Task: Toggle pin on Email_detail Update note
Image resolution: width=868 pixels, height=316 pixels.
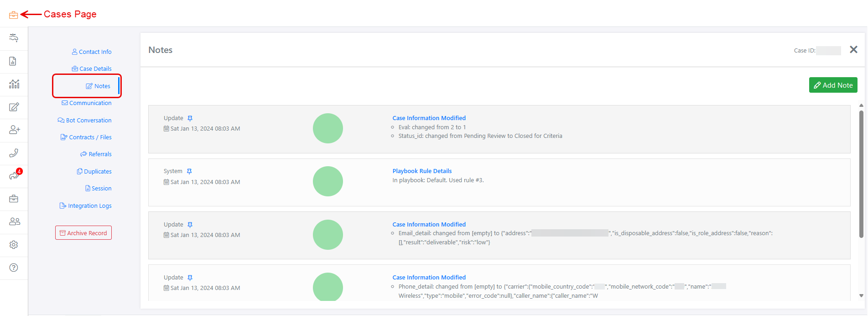Action: [190, 225]
